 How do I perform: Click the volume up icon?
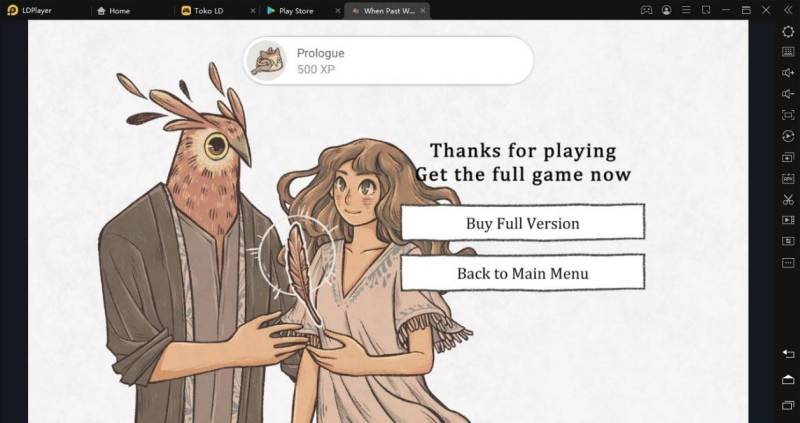788,73
